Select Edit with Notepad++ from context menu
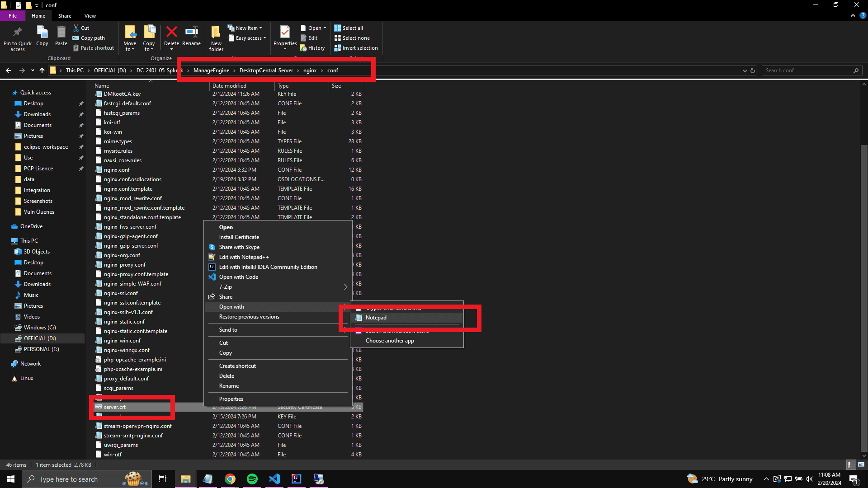868x488 pixels. pyautogui.click(x=244, y=257)
